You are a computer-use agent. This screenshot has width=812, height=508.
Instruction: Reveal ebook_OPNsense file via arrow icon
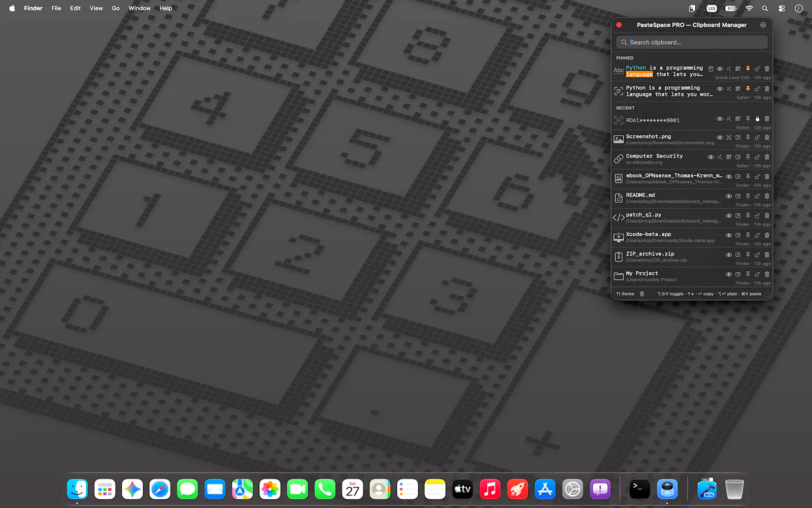(x=738, y=176)
